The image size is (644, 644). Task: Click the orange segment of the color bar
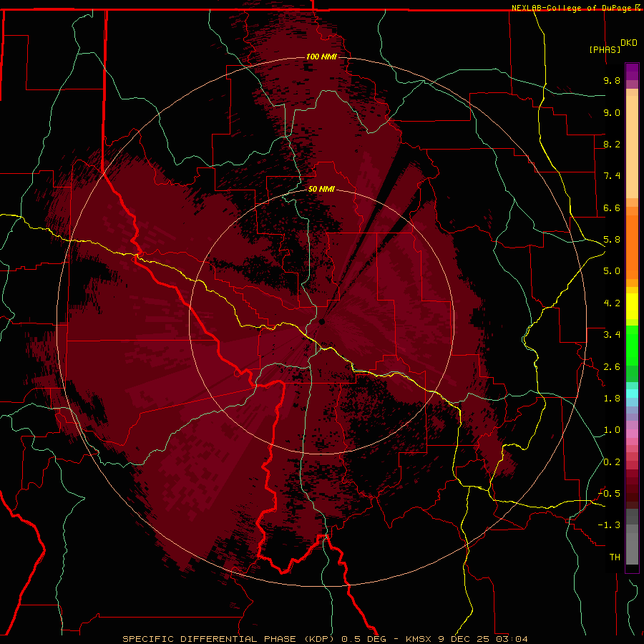pos(632,247)
